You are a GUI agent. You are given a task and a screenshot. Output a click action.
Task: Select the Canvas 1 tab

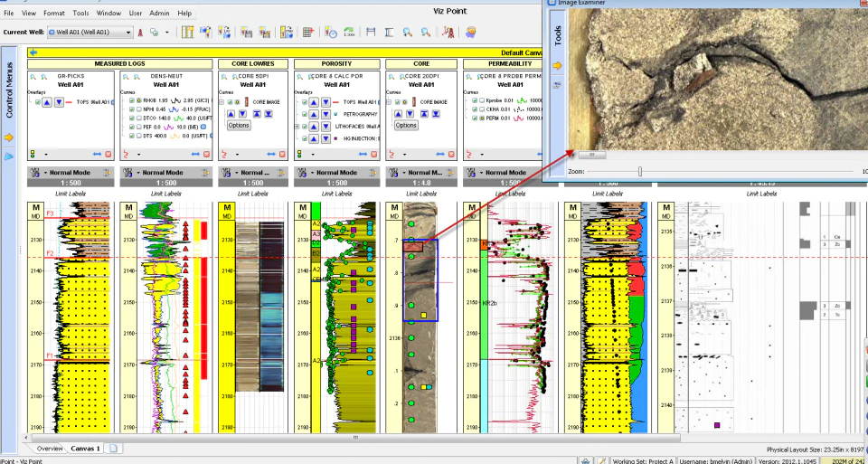[85, 449]
